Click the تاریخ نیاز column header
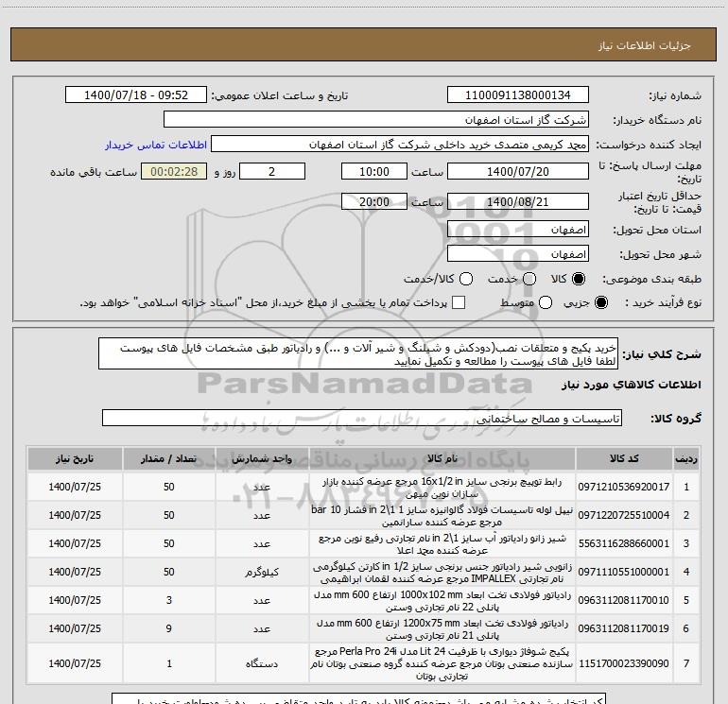The width and height of the screenshot is (728, 704). point(75,458)
